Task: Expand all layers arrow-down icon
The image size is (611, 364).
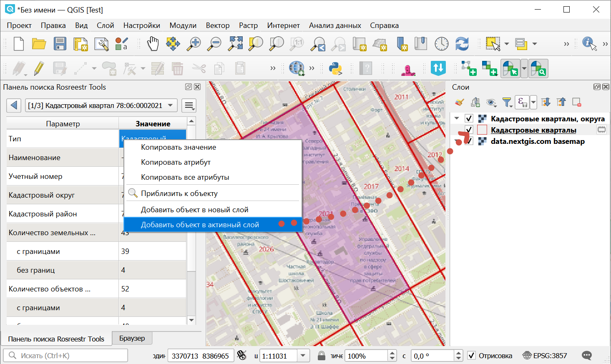Action: coord(546,102)
